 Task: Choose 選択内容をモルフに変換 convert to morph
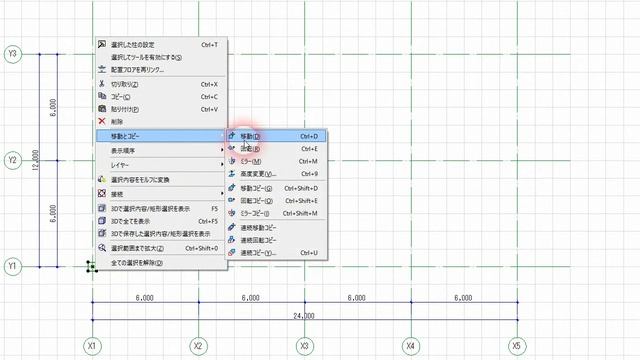(161, 180)
